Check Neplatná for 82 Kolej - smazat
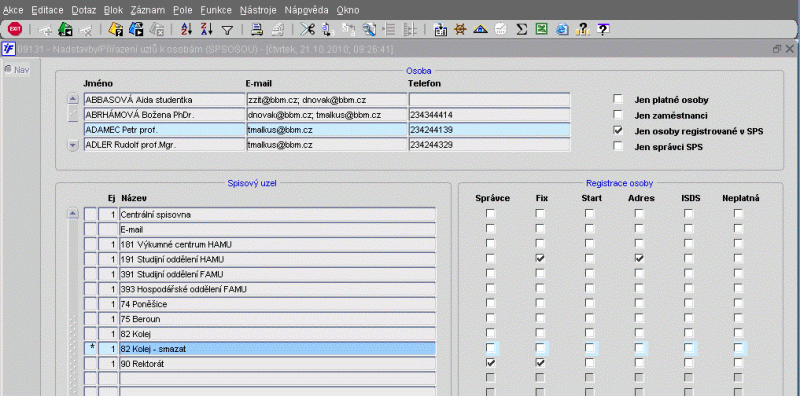Viewport: 800px width, 396px height. point(738,348)
